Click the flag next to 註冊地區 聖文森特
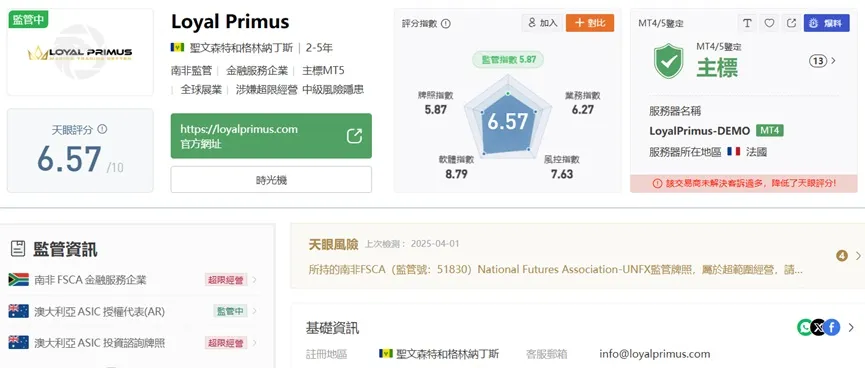865x368 pixels. tap(386, 353)
